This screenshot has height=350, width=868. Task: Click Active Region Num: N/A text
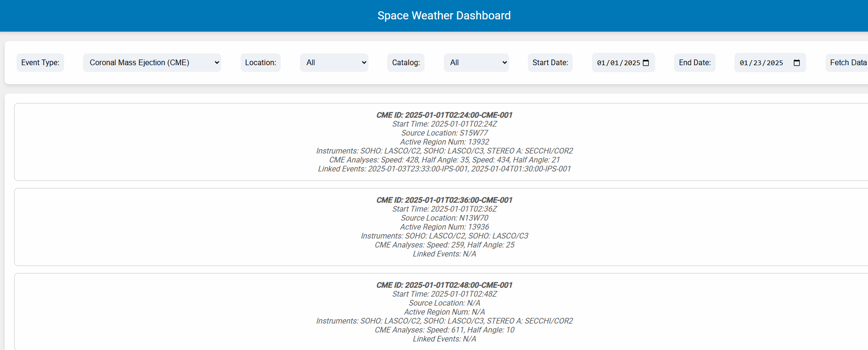point(444,312)
